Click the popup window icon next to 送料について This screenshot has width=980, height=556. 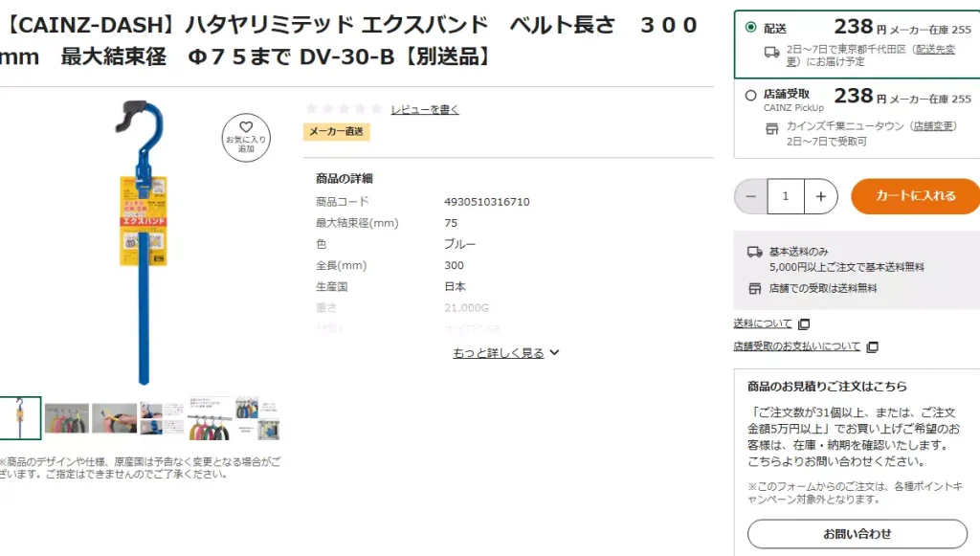click(x=802, y=323)
